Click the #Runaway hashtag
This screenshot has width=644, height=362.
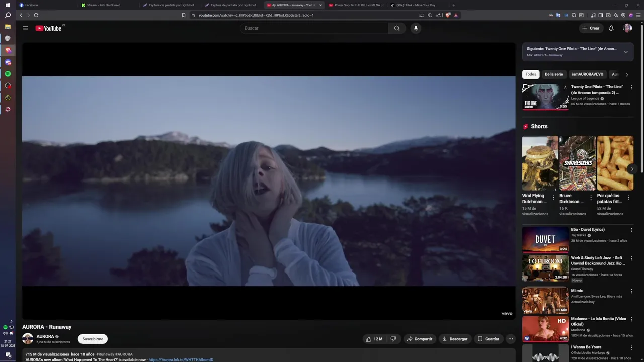105,354
